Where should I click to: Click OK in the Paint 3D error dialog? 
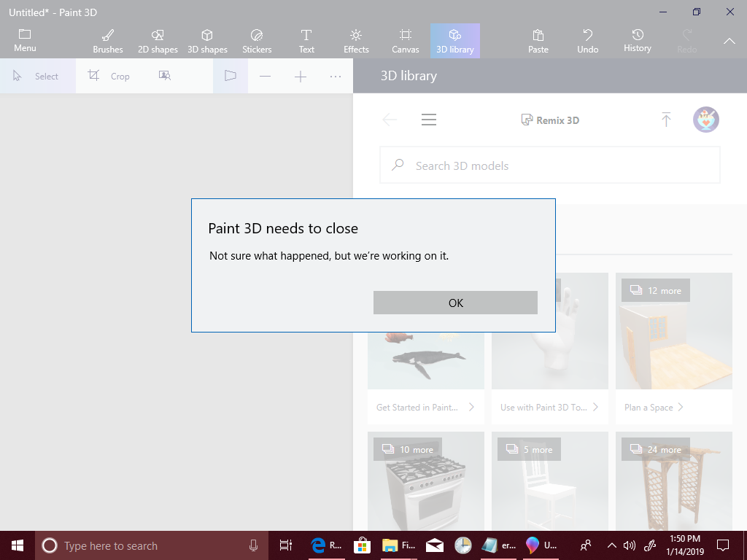pos(455,303)
